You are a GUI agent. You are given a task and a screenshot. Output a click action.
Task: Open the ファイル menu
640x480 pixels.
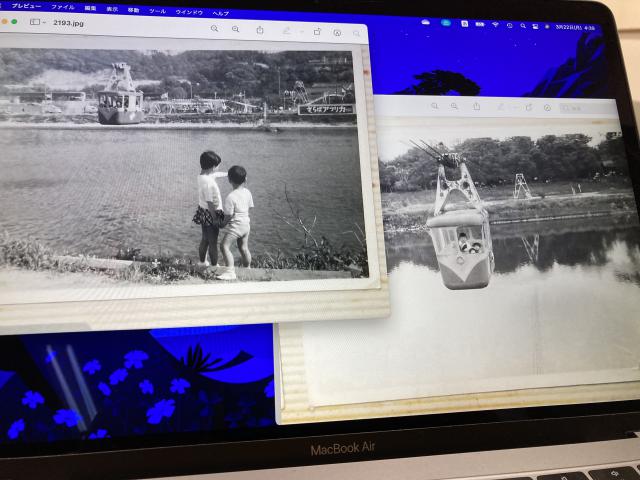coord(63,7)
